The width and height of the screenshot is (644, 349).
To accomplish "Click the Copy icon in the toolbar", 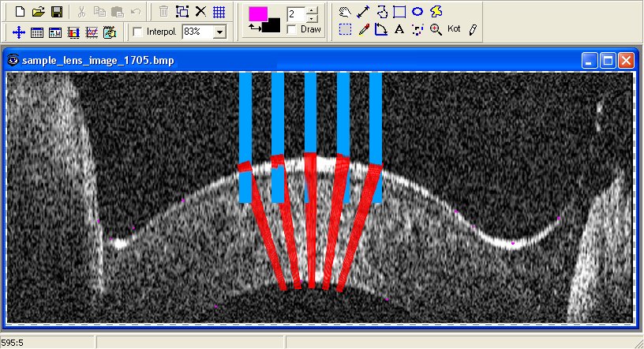I will [99, 12].
